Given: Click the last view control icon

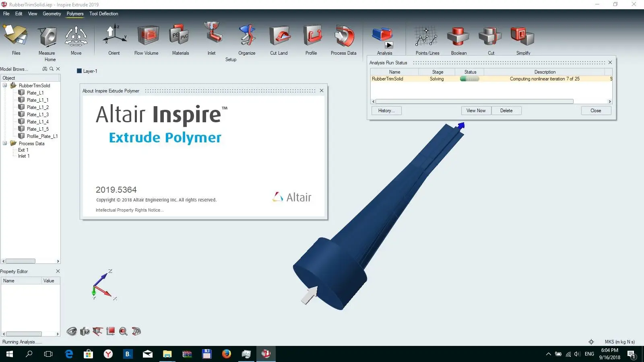Looking at the screenshot, I should (136, 331).
